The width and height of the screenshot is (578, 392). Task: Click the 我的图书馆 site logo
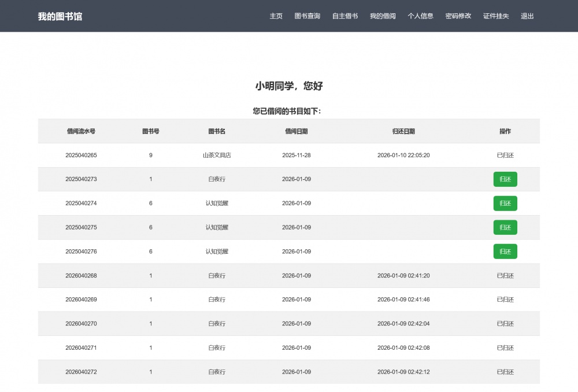click(x=60, y=16)
